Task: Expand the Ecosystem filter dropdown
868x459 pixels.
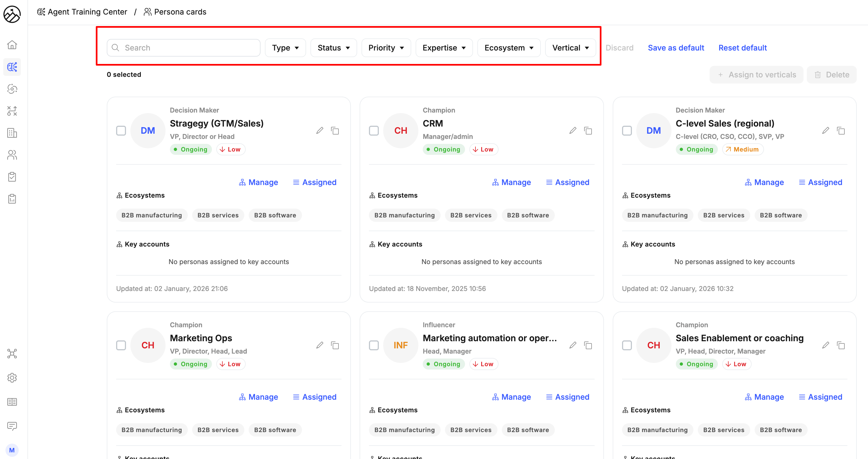Action: [x=508, y=48]
